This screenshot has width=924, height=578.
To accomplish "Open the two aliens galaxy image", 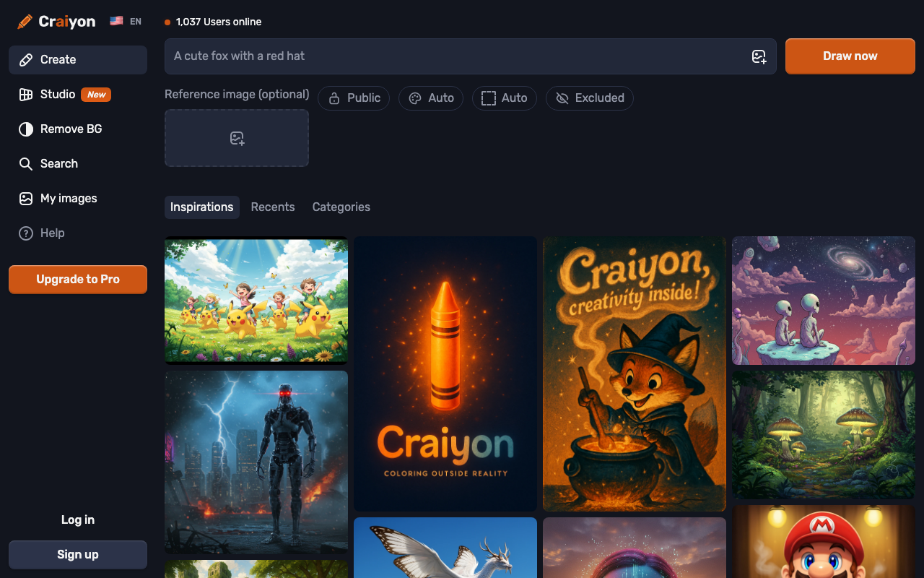I will 824,301.
